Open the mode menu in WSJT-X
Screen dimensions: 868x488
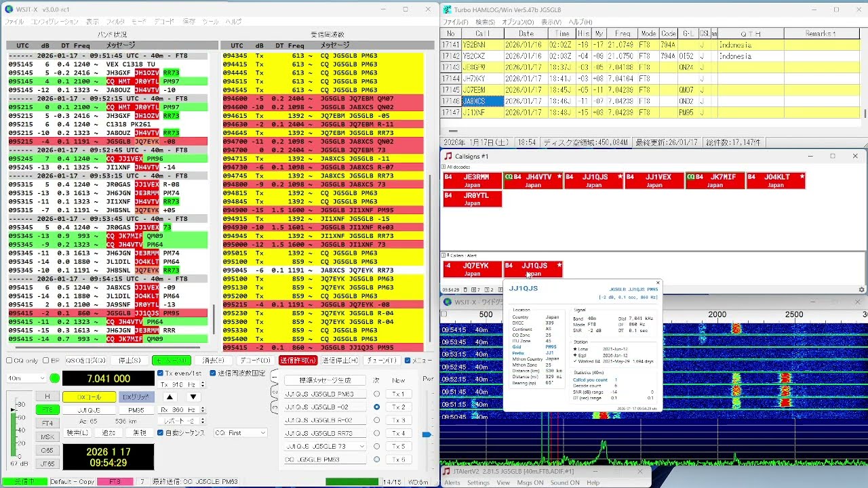tap(138, 22)
